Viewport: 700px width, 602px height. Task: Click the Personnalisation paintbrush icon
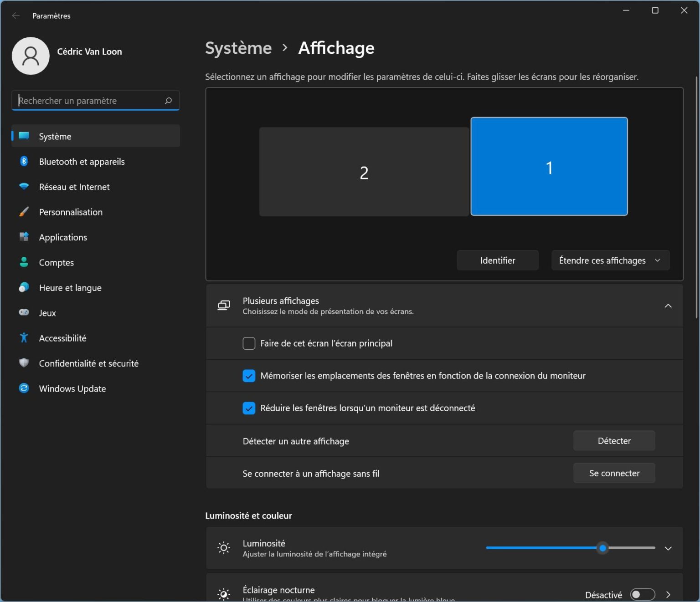tap(24, 212)
